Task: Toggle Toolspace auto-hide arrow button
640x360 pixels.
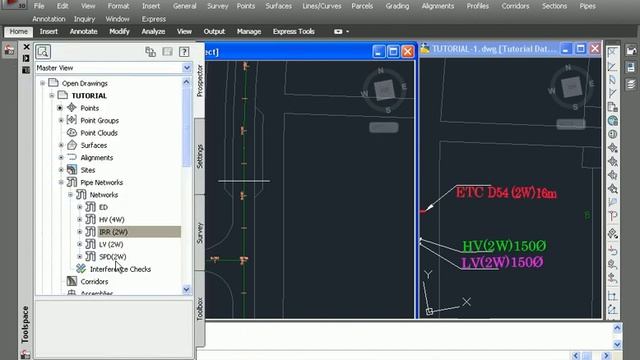Action: (x=26, y=58)
